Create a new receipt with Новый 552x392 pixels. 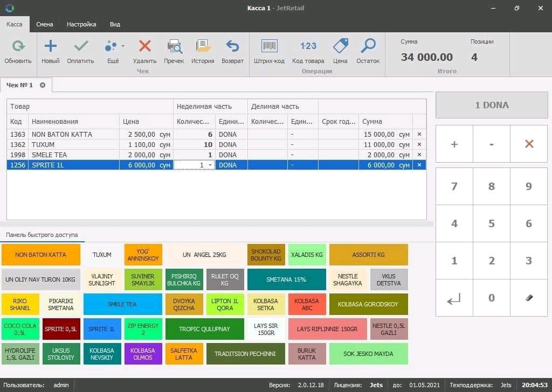[x=50, y=47]
